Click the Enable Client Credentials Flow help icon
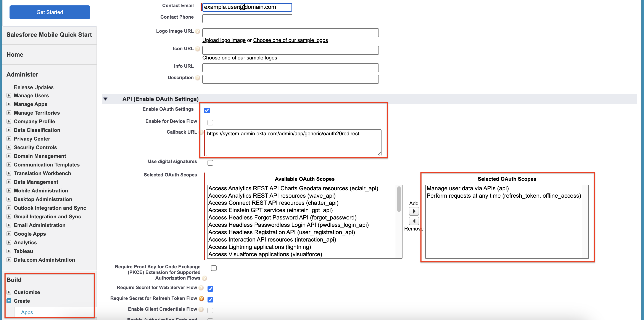The height and width of the screenshot is (320, 644). click(201, 309)
